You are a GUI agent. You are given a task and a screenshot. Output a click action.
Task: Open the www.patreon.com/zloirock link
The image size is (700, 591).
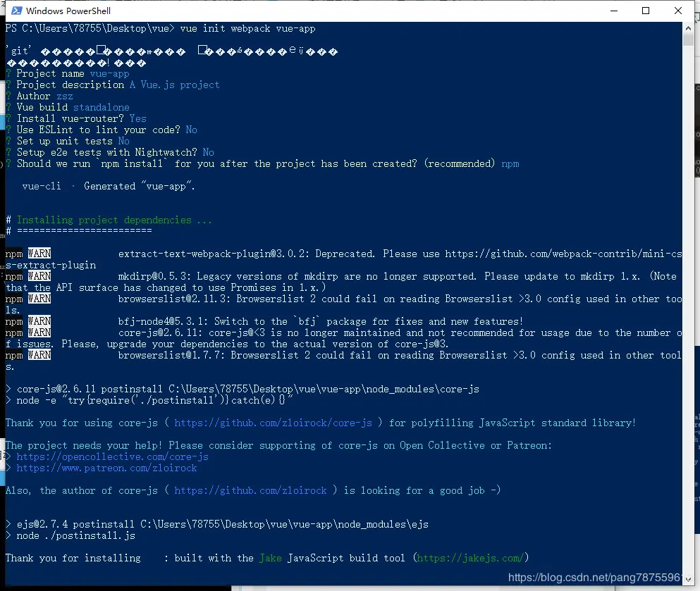(x=106, y=468)
